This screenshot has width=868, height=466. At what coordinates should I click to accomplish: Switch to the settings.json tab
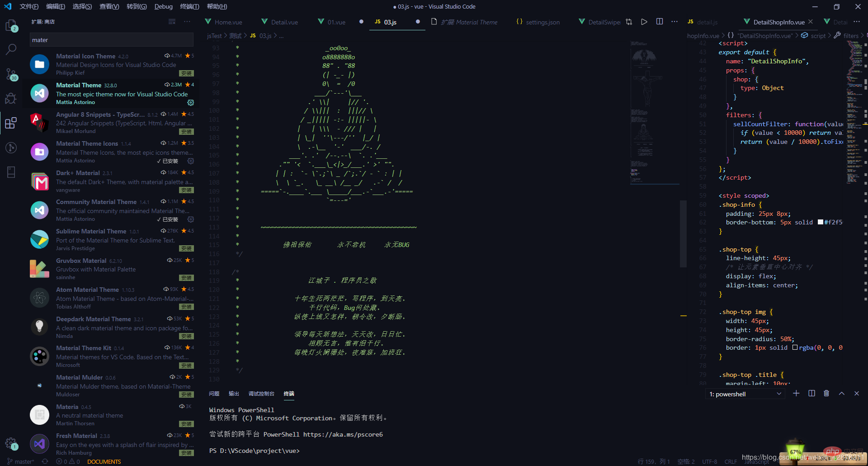click(x=538, y=22)
